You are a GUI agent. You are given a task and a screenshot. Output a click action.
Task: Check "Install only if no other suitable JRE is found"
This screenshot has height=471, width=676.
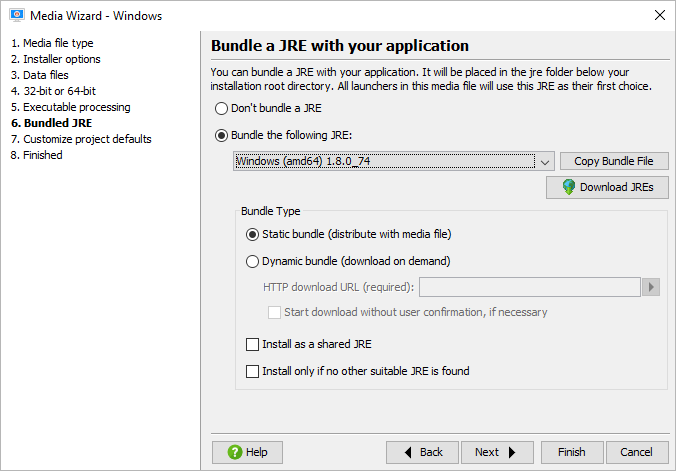click(x=252, y=371)
